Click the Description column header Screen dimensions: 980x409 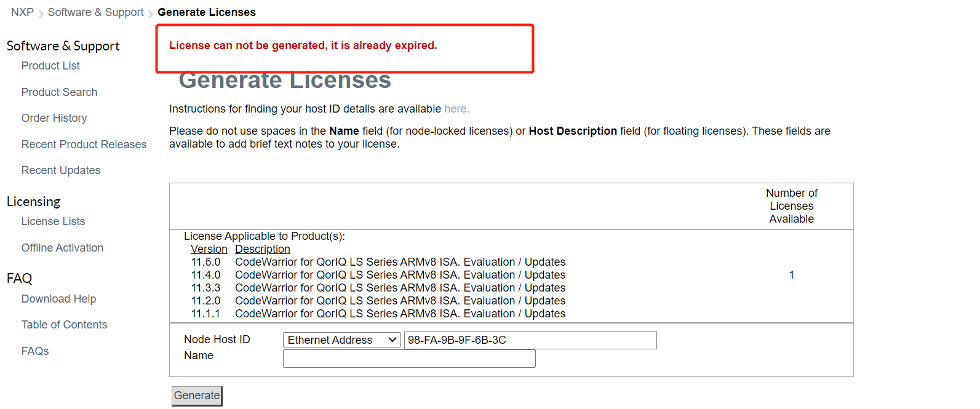coord(262,249)
